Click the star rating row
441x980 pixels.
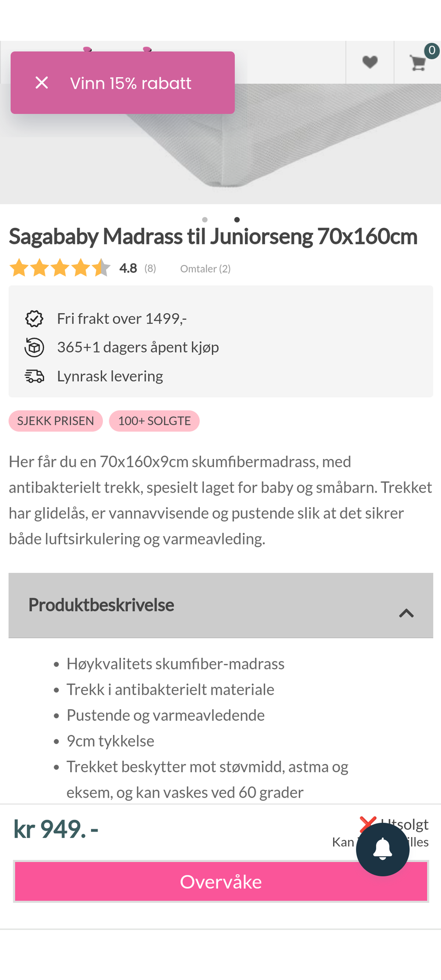pyautogui.click(x=60, y=268)
